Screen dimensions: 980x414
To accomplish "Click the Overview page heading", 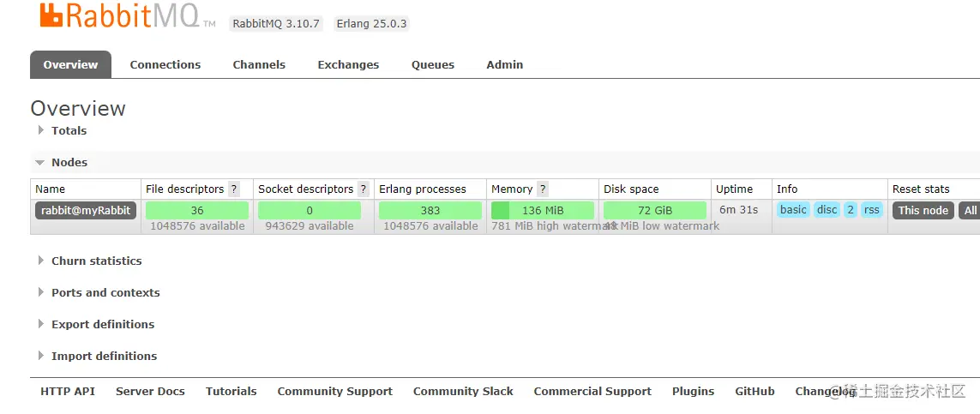I will [78, 109].
